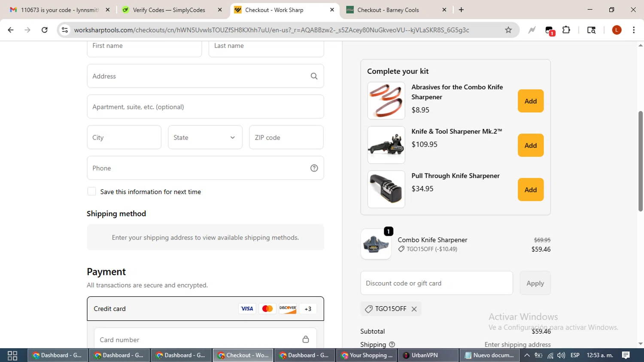Open the Chrome three-dot menu
Image resolution: width=644 pixels, height=362 pixels.
pos(634,30)
